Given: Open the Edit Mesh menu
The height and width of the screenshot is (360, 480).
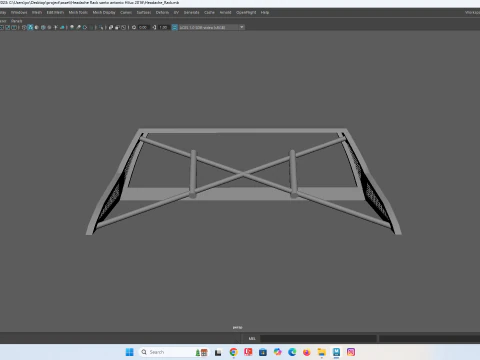Looking at the screenshot, I should click(x=55, y=12).
